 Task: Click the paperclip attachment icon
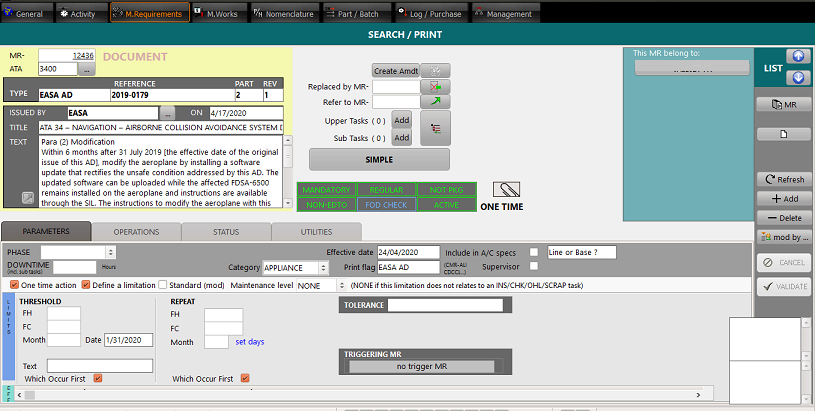[x=506, y=190]
